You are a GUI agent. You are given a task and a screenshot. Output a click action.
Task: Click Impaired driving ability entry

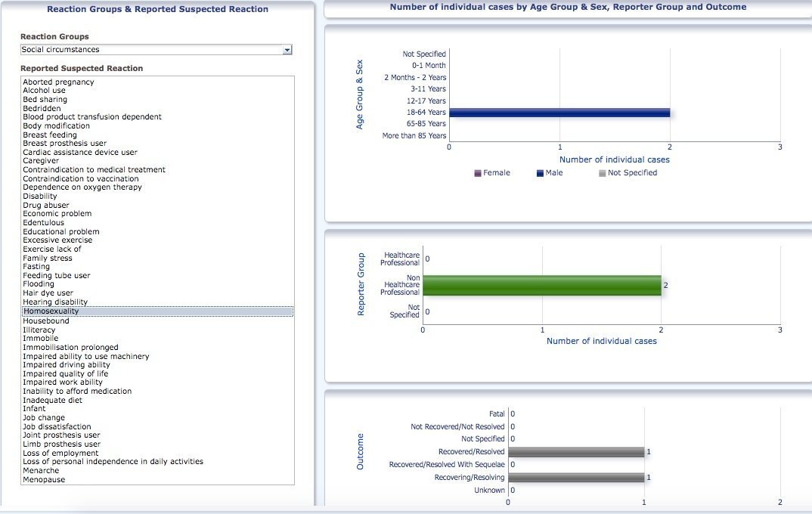66,365
